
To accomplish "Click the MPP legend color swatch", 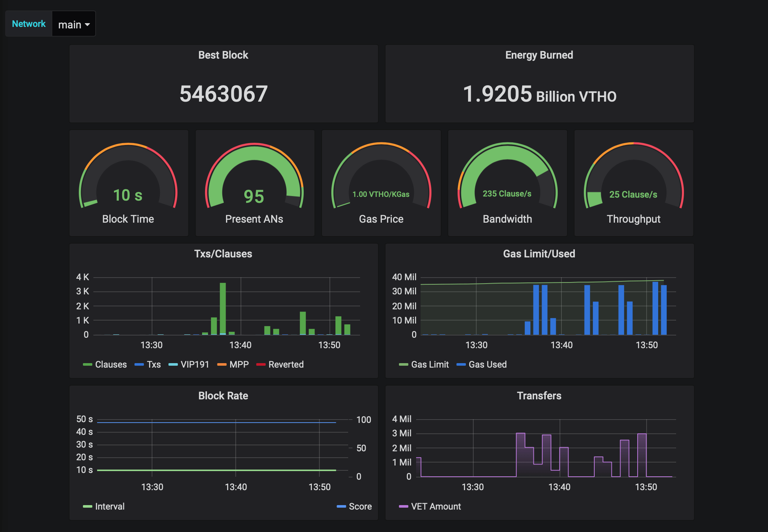I will [222, 364].
